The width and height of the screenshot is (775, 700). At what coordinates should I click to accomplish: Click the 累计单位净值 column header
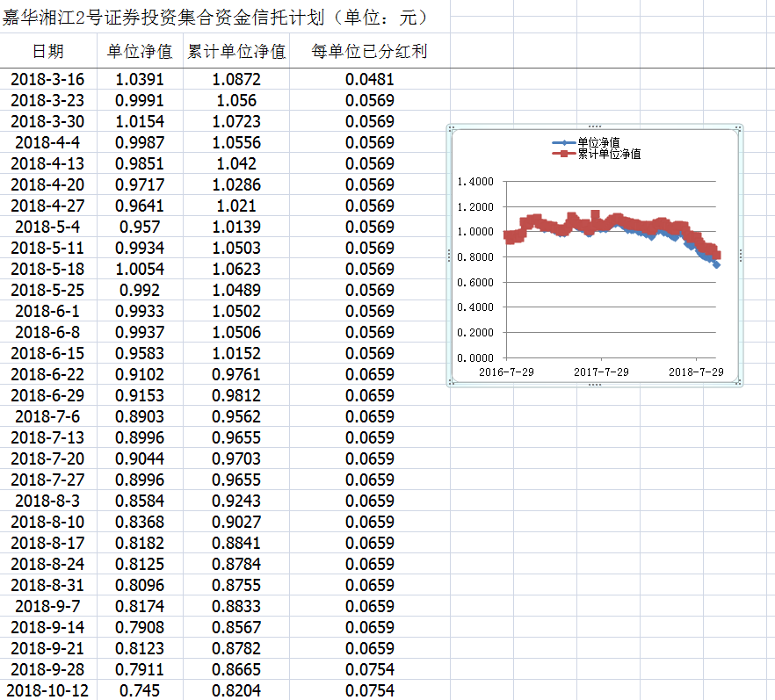[236, 51]
